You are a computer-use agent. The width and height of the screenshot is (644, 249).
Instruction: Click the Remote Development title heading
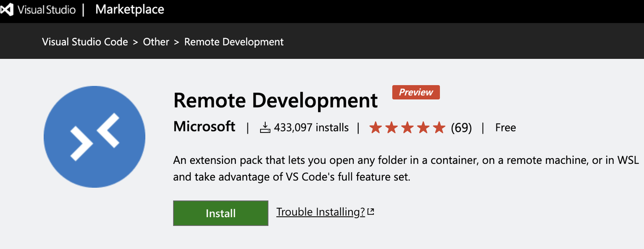[275, 100]
